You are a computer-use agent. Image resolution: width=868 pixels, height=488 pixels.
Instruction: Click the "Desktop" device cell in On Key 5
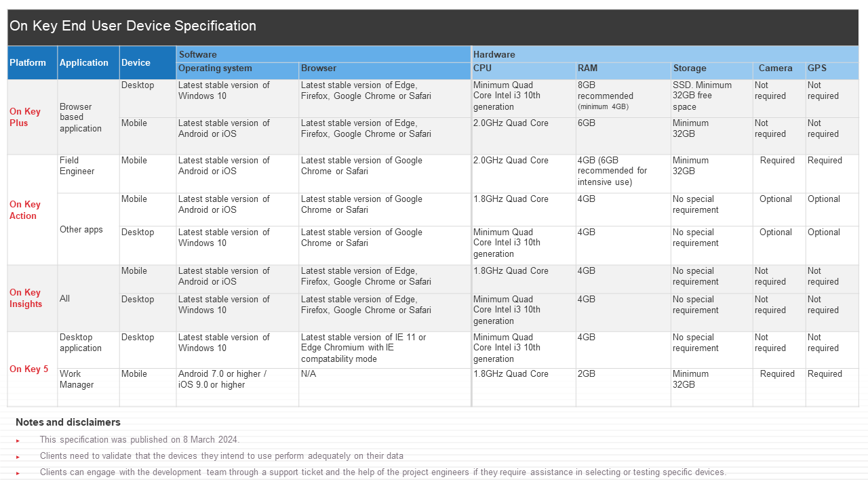148,350
